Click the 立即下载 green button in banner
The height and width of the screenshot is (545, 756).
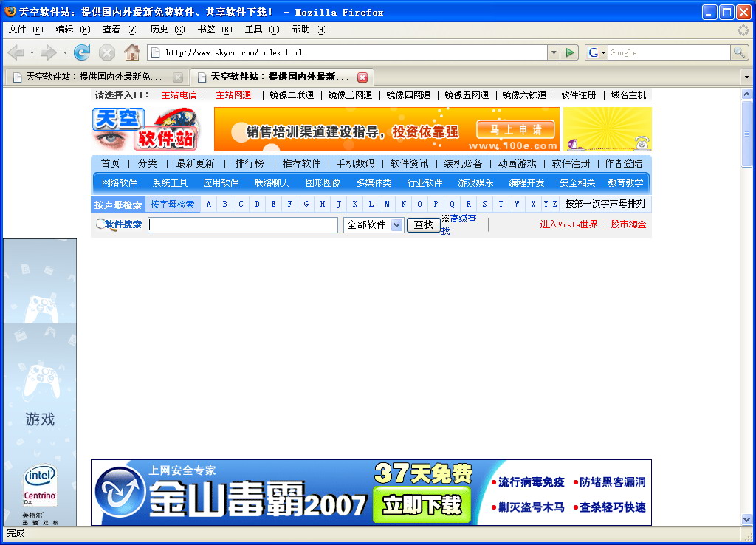[422, 505]
